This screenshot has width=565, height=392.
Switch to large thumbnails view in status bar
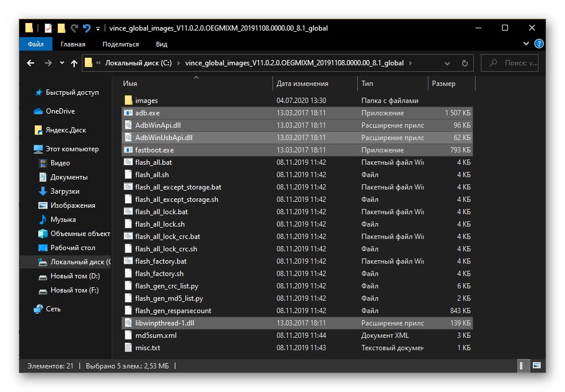537,366
